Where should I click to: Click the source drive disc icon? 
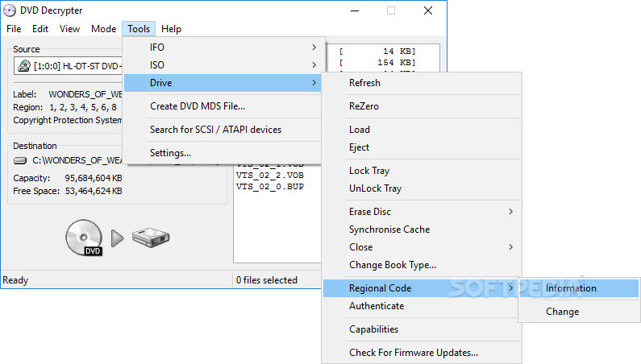coord(24,66)
